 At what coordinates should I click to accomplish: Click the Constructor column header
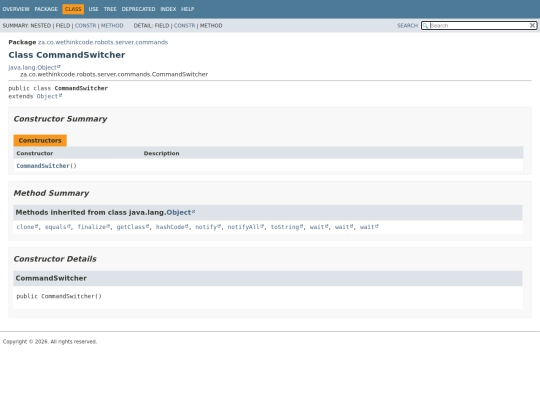[35, 153]
